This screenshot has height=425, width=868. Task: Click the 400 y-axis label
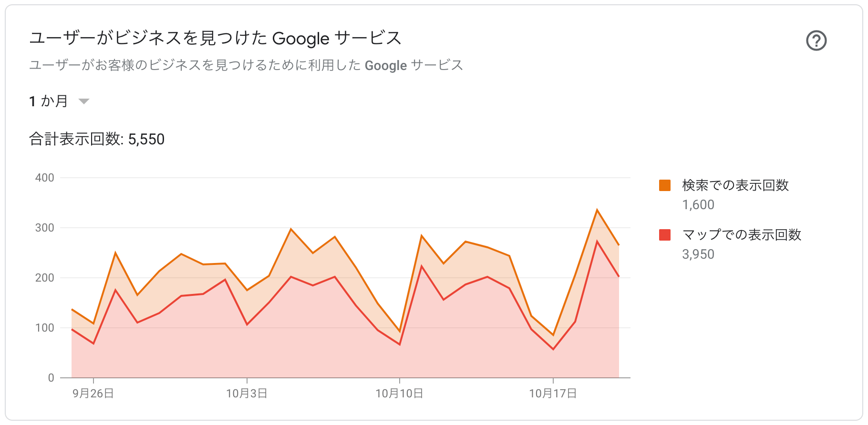tap(45, 178)
